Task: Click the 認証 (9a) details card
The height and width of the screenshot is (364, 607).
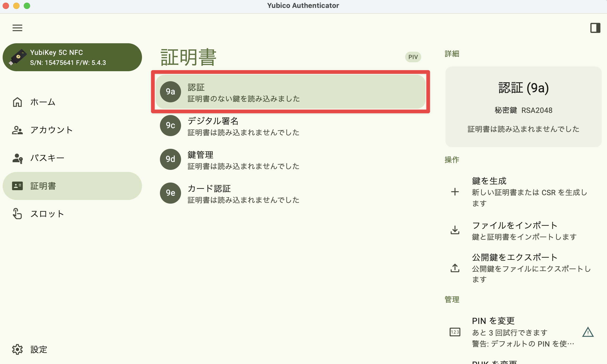Action: [x=524, y=107]
